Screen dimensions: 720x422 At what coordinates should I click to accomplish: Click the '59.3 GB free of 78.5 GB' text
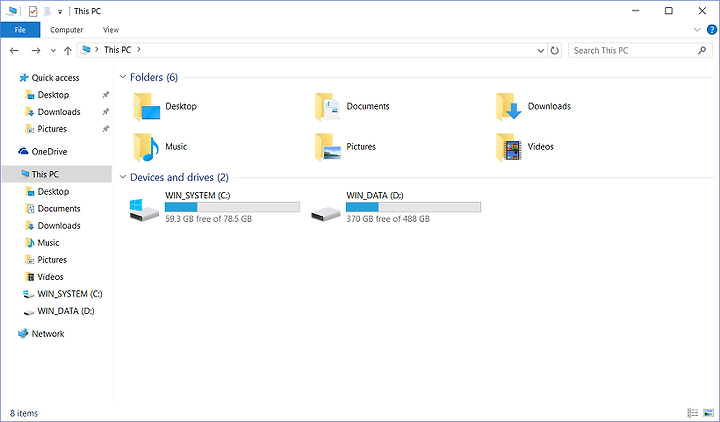tap(208, 219)
